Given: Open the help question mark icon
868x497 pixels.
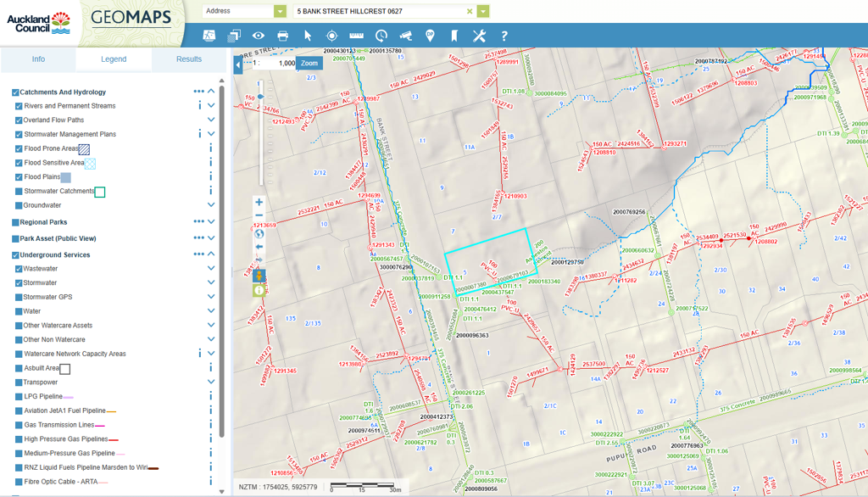Looking at the screenshot, I should click(504, 36).
